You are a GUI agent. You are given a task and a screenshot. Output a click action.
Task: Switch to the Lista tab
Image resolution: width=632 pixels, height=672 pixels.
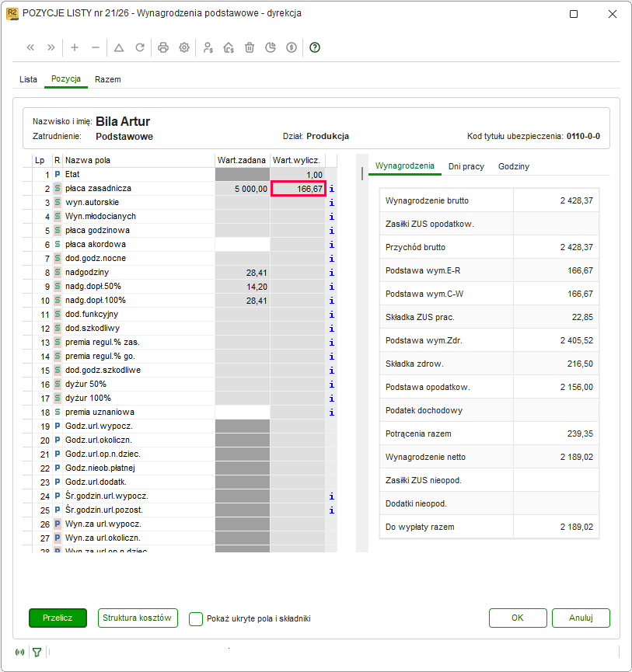coord(28,79)
